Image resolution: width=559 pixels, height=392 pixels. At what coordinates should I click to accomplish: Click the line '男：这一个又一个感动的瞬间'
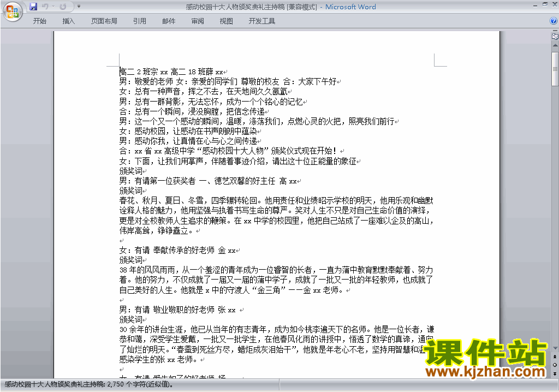[x=259, y=121]
